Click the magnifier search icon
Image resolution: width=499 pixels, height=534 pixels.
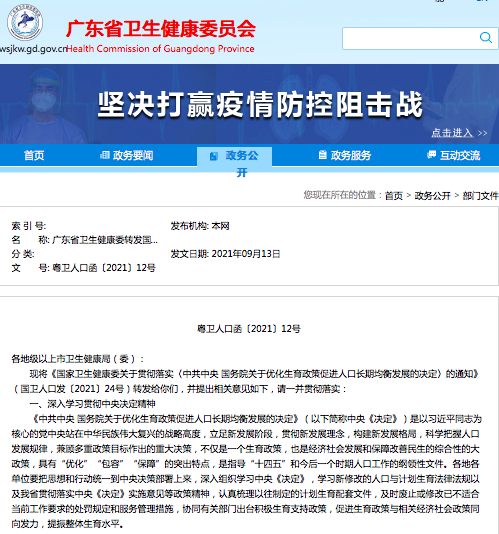point(486,37)
